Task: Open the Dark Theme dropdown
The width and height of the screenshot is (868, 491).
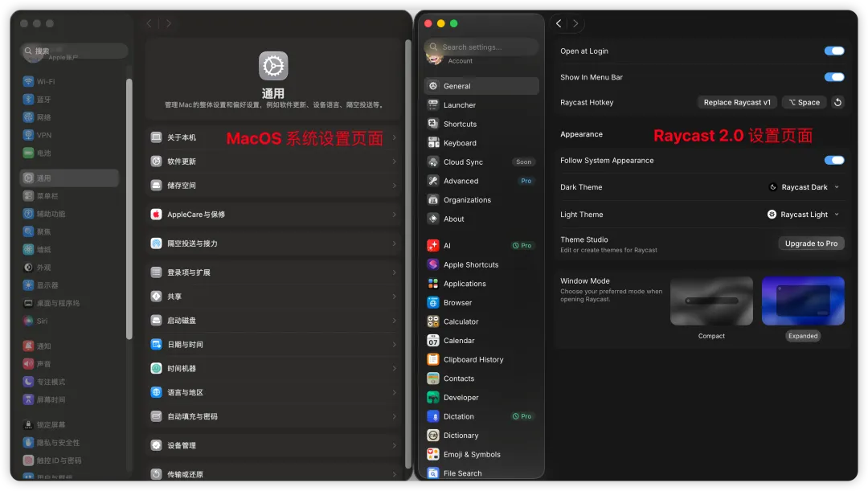Action: click(805, 187)
